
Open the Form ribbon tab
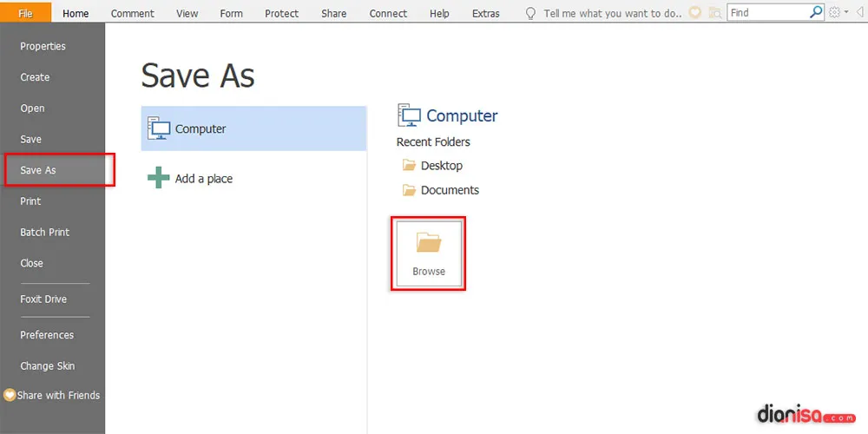(x=231, y=13)
